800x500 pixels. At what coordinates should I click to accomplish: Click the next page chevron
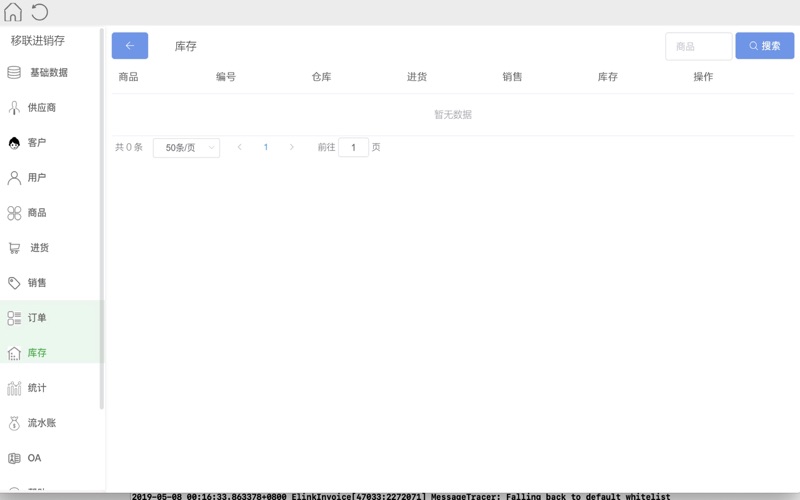[291, 147]
